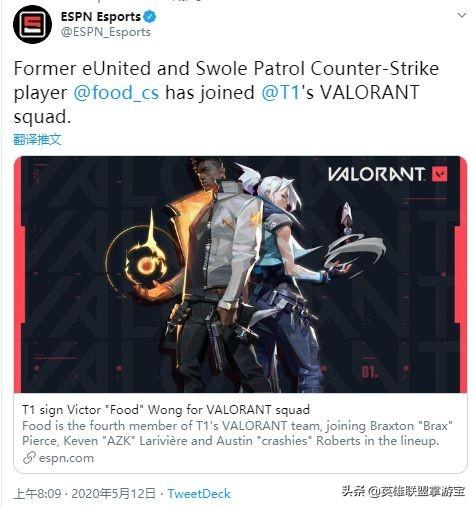This screenshot has width=476, height=508.
Task: Open the T1 sign Victor Food Wong headline
Action: click(166, 409)
